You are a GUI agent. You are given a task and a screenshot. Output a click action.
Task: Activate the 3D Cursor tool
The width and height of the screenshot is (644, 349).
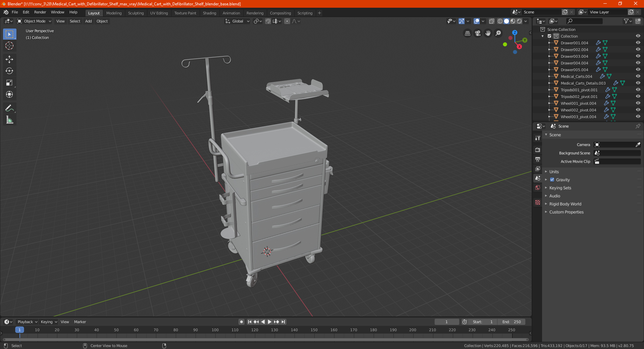9,46
